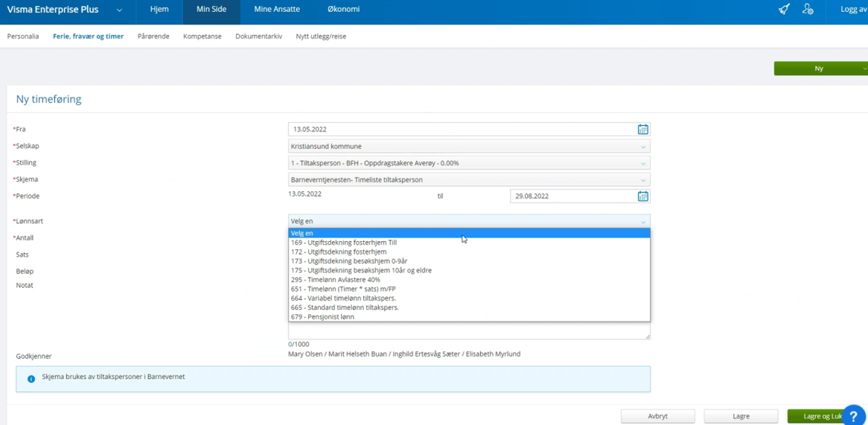
Task: Click the Avbryt button
Action: coord(657,416)
